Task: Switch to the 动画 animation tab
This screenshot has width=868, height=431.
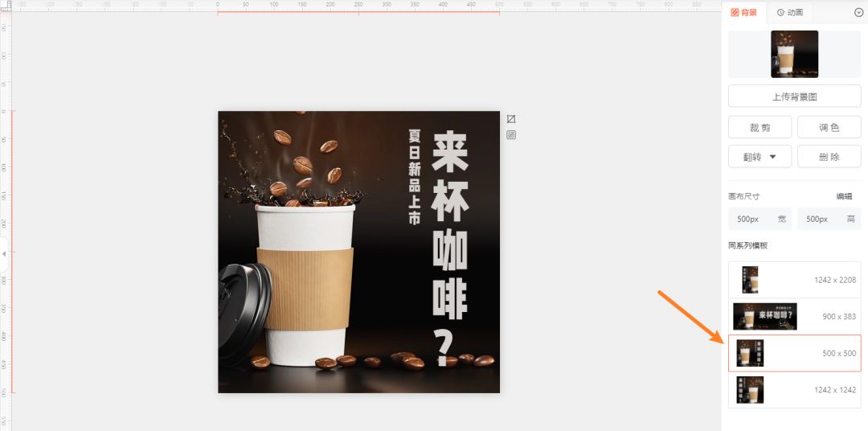Action: (x=790, y=12)
